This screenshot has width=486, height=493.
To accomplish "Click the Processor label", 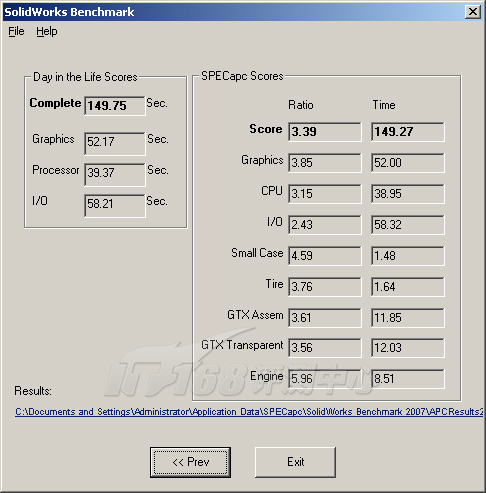I will [56, 170].
